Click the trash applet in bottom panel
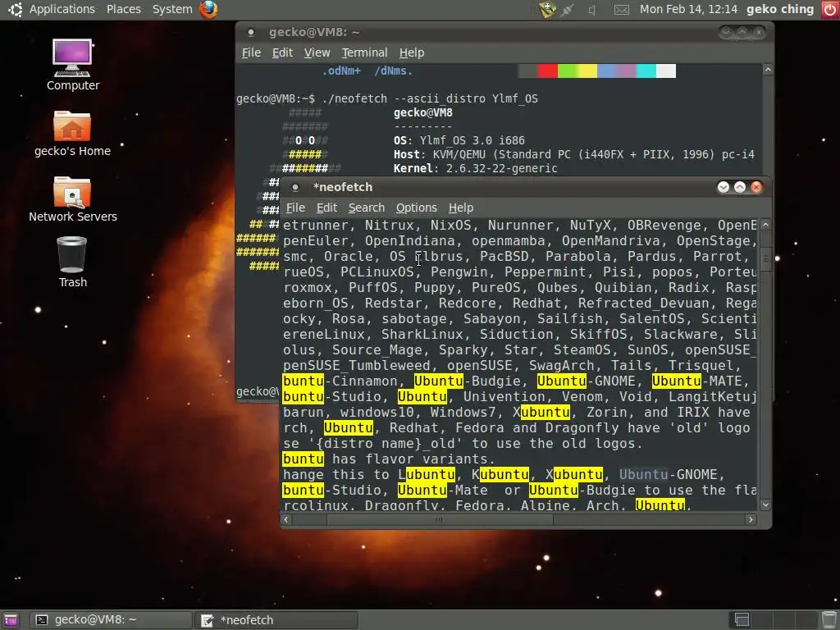Image resolution: width=840 pixels, height=630 pixels. pyautogui.click(x=829, y=620)
